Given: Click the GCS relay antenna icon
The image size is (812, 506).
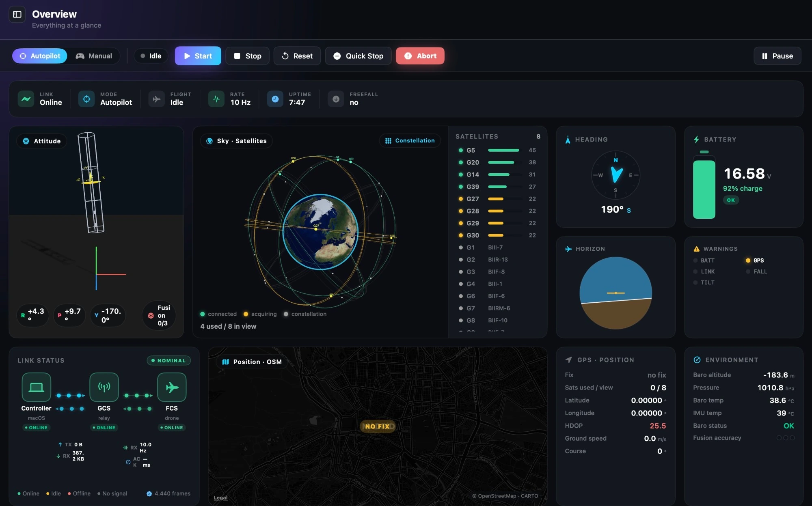Looking at the screenshot, I should click(x=104, y=388).
